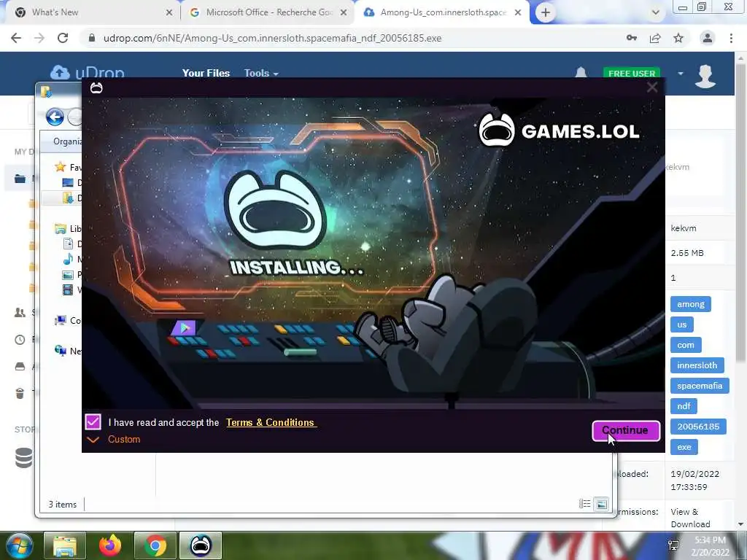Screen dimensions: 747x560
Task: Click the network icon in system tray
Action: coord(673,545)
